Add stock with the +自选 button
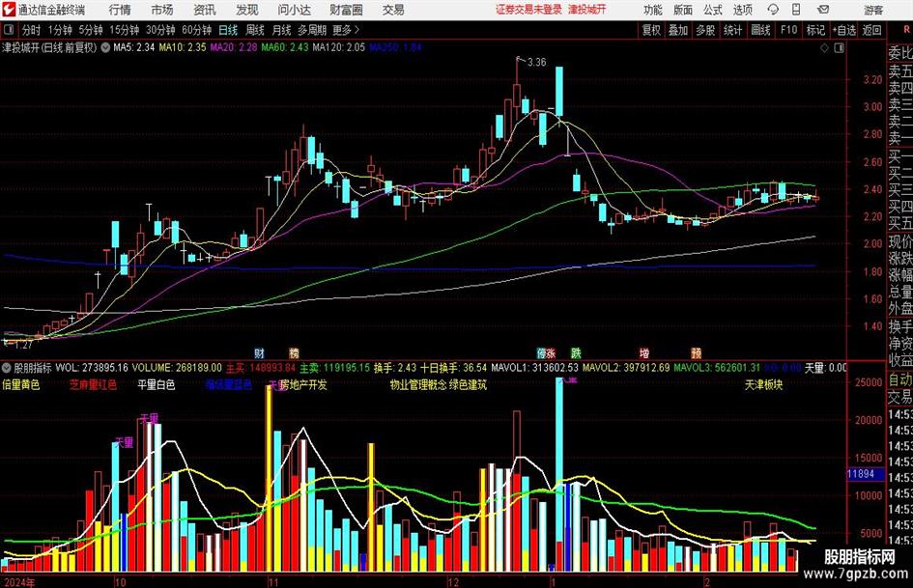 (844, 30)
